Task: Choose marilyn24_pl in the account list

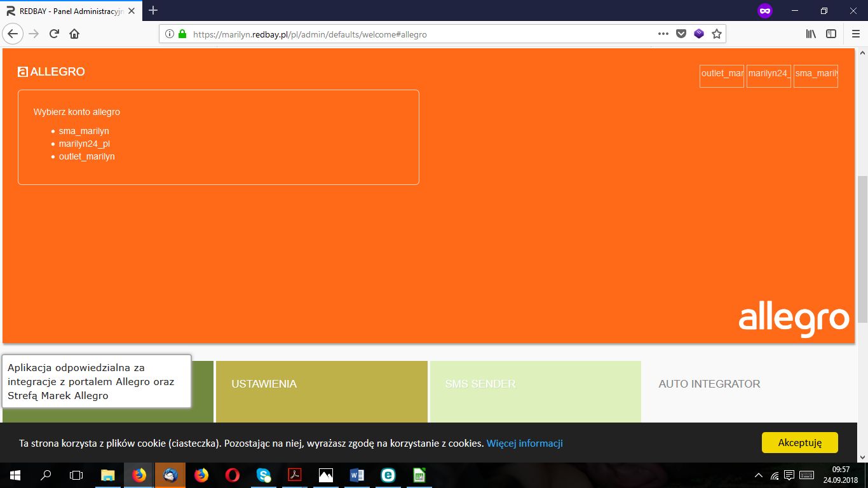Action: pos(85,144)
